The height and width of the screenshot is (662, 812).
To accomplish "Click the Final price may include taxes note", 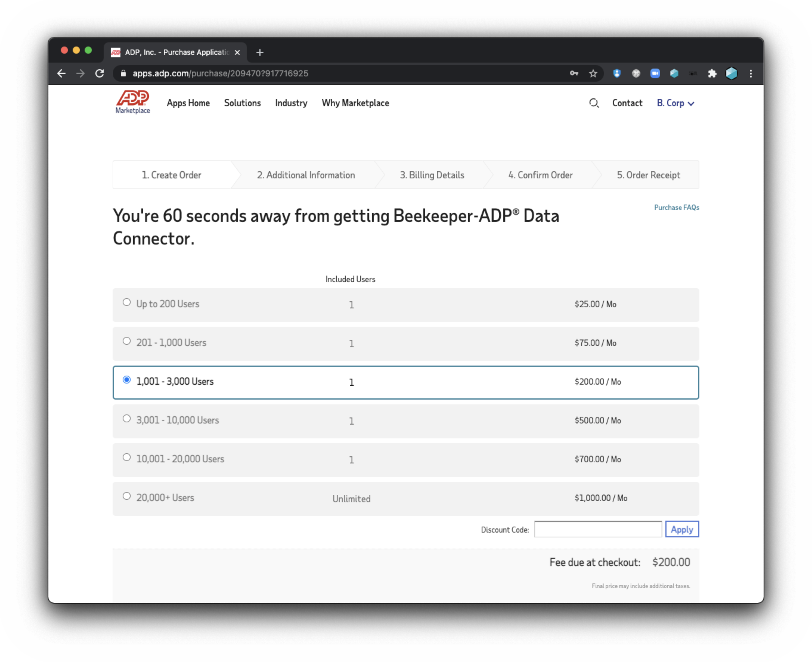I will coord(641,586).
